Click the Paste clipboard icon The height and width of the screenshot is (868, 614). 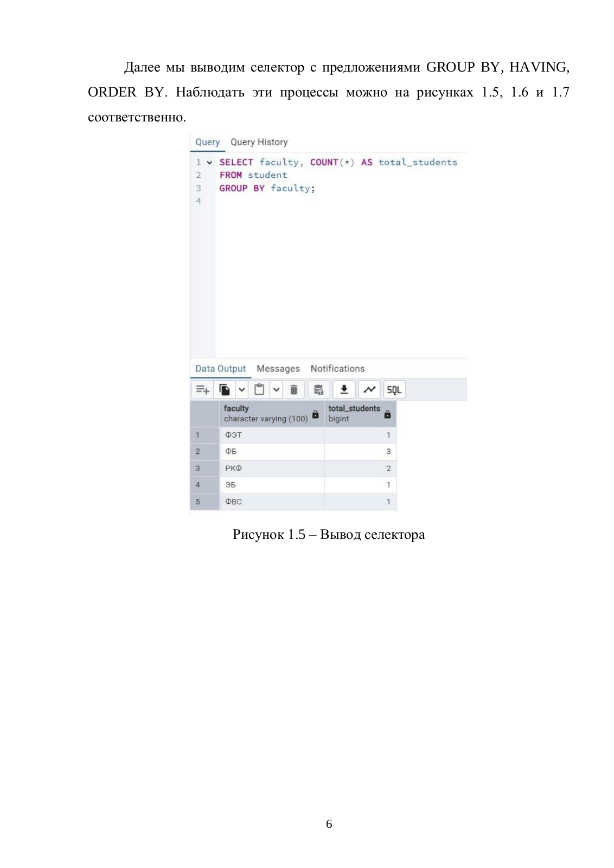point(259,390)
